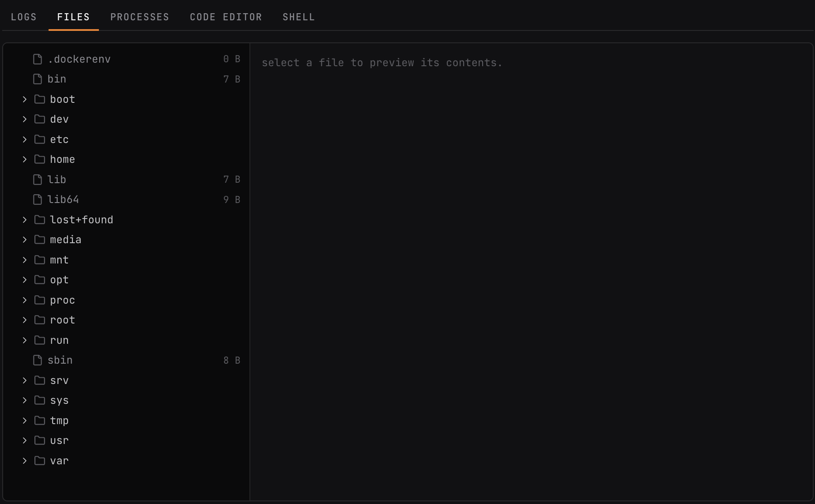815x504 pixels.
Task: Open the SHELL tab
Action: coord(298,17)
